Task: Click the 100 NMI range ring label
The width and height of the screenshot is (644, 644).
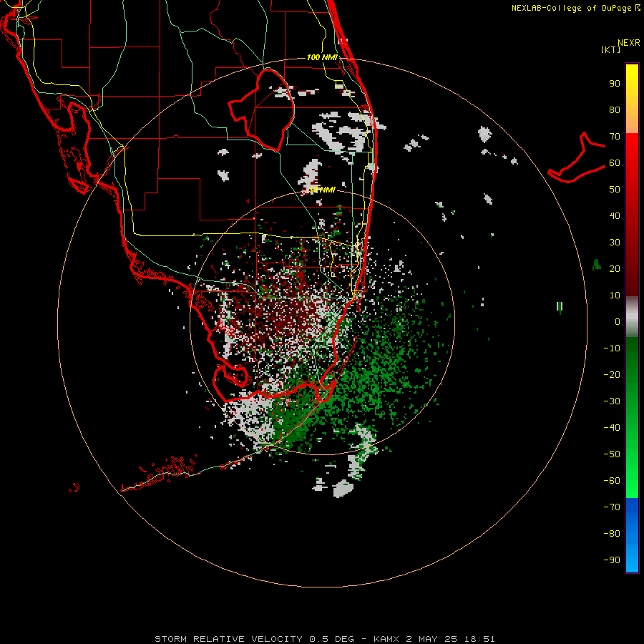Action: pyautogui.click(x=322, y=57)
